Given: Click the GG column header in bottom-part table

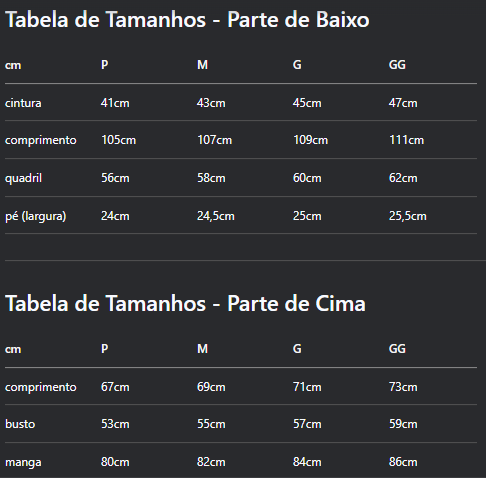Looking at the screenshot, I should click(397, 65).
